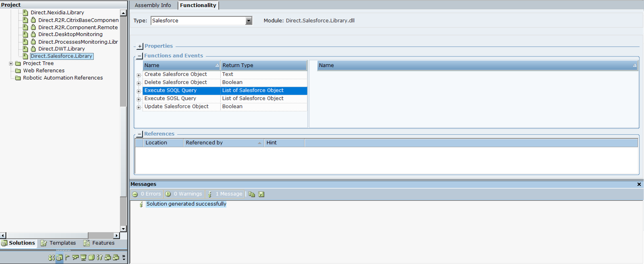Collapse the References section
Image resolution: width=644 pixels, height=264 pixels.
tap(140, 134)
